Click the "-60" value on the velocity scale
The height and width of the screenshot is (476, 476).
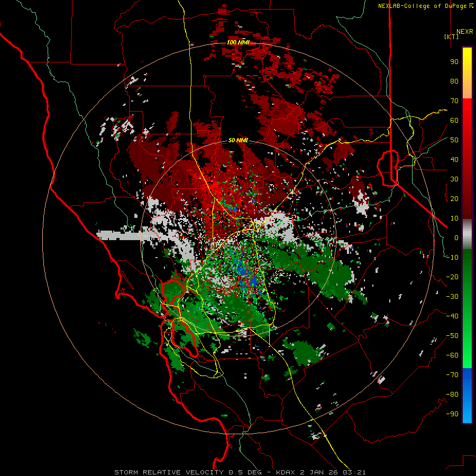coord(452,355)
